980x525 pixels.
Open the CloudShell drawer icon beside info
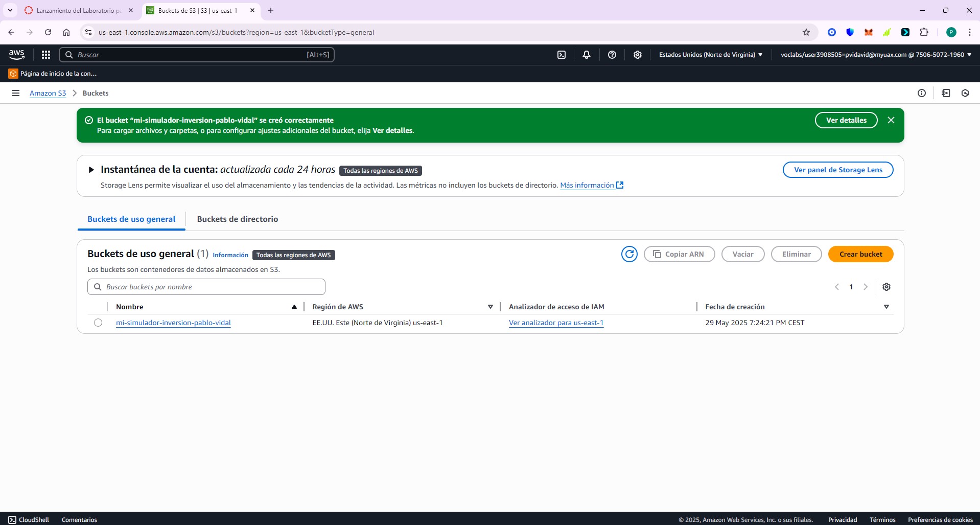[946, 93]
